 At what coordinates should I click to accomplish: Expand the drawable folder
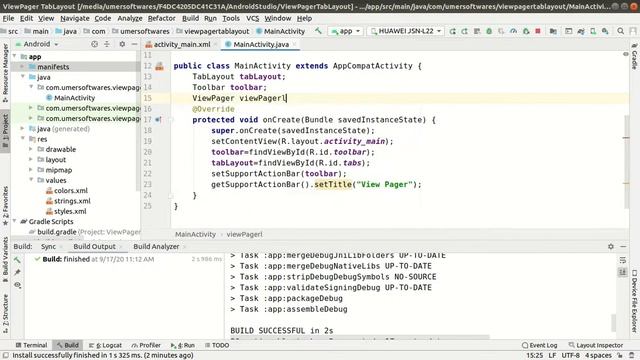[31, 149]
